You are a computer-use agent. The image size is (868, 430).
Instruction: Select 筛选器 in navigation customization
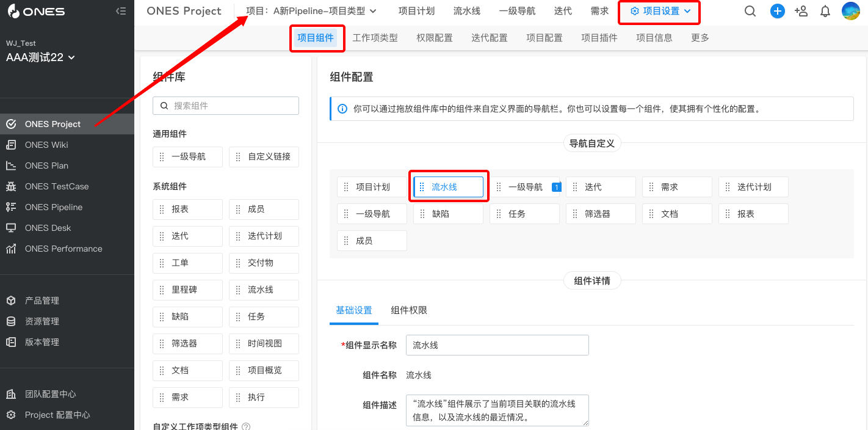[601, 214]
